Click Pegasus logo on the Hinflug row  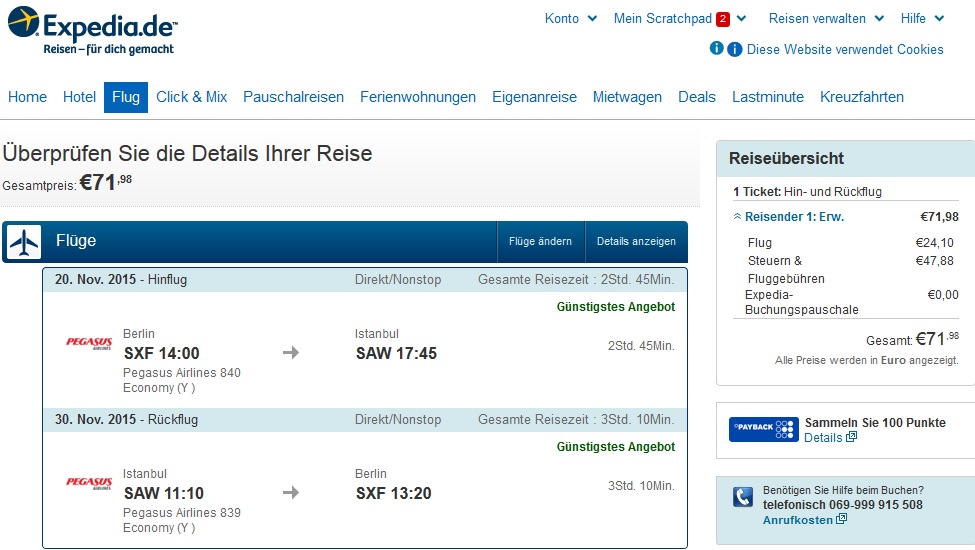(89, 342)
